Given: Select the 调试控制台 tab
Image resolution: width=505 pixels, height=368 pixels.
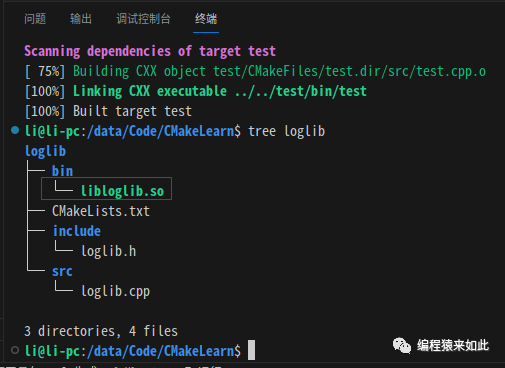Looking at the screenshot, I should pos(143,19).
